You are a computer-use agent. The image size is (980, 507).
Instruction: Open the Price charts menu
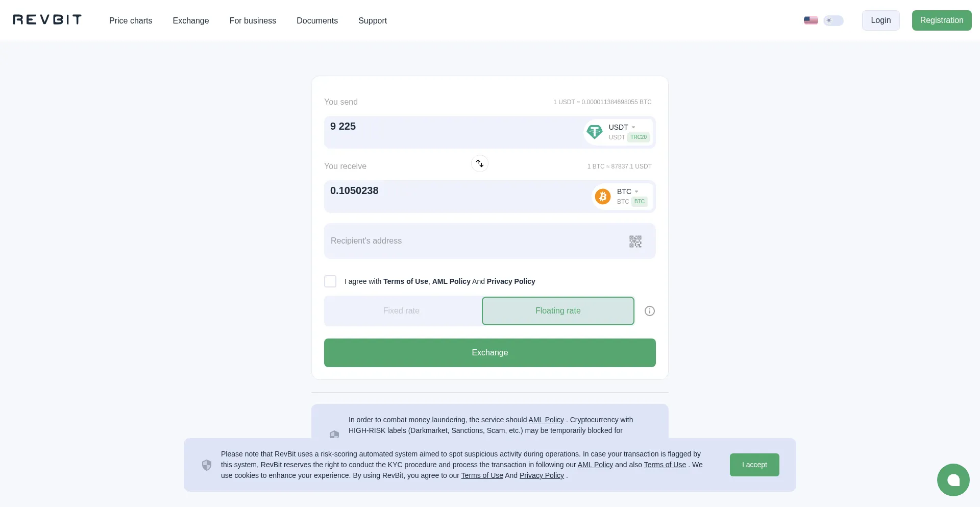coord(131,20)
